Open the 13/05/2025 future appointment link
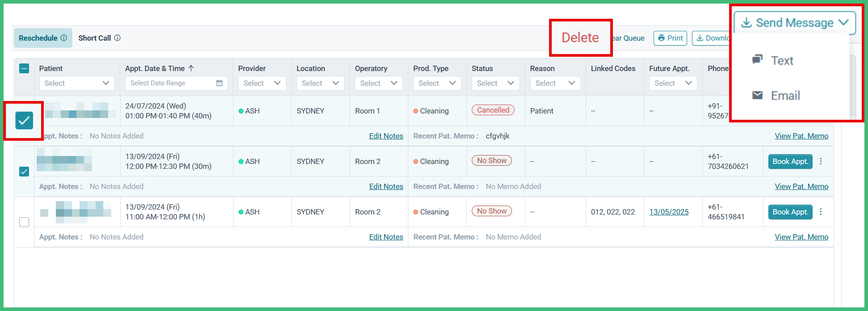 pos(669,212)
